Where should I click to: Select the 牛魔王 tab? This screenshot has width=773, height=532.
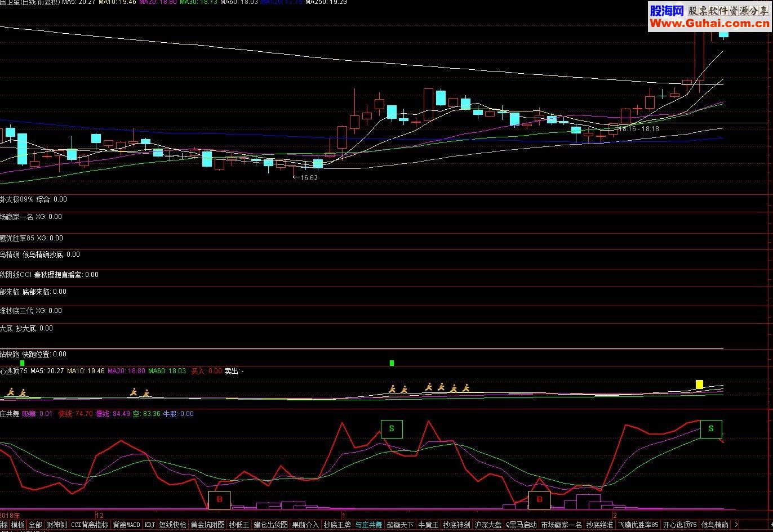point(428,525)
